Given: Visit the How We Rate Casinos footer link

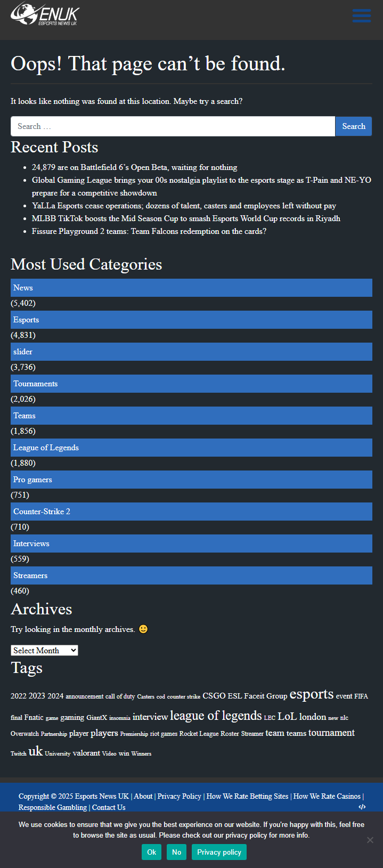Looking at the screenshot, I should coord(327,796).
